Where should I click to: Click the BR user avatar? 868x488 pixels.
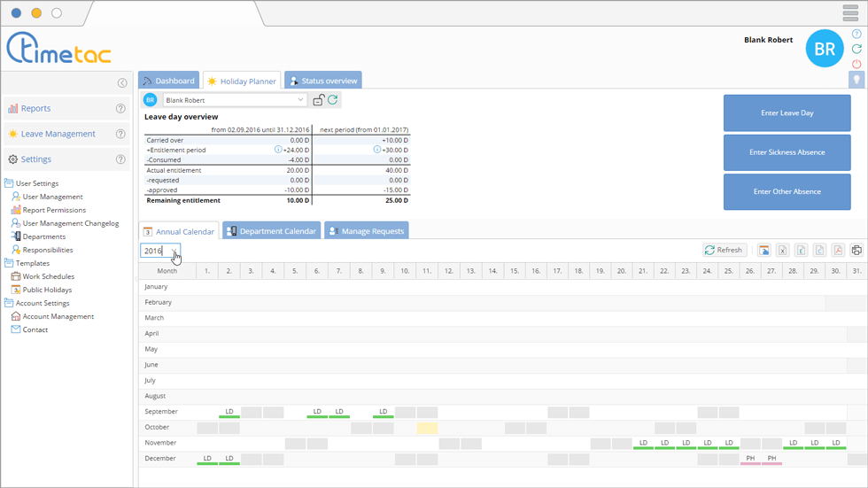[x=824, y=50]
